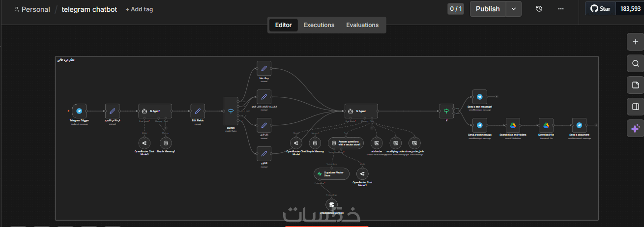Open the AI assistant sparkle button
Screen dimensions: 644x227
(635, 128)
